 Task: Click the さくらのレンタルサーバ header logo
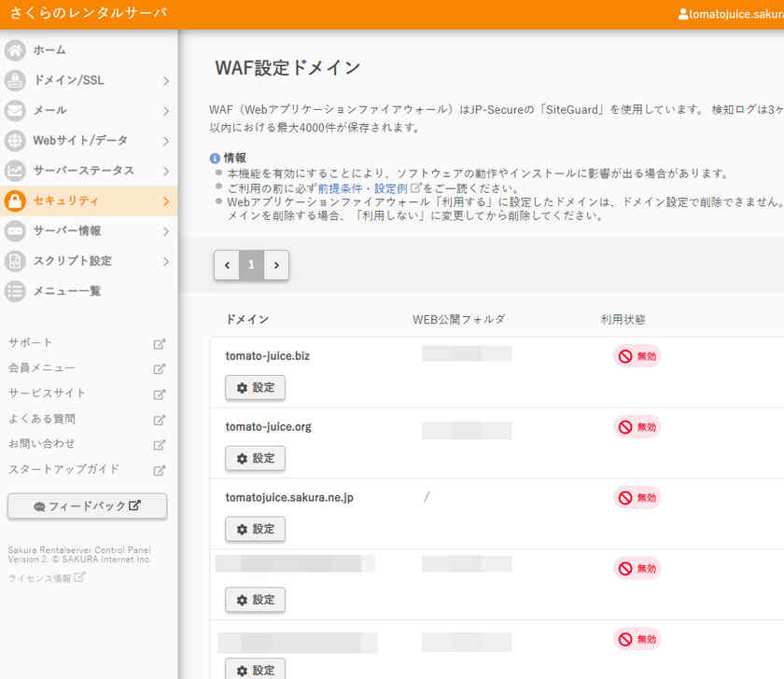pyautogui.click(x=89, y=12)
